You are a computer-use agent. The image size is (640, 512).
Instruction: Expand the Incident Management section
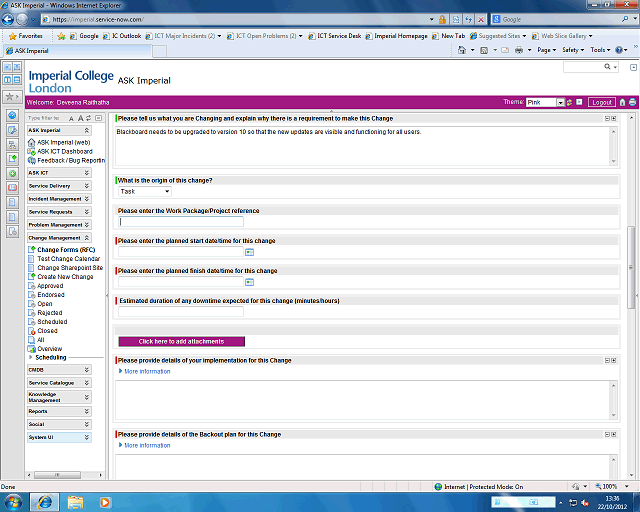87,199
